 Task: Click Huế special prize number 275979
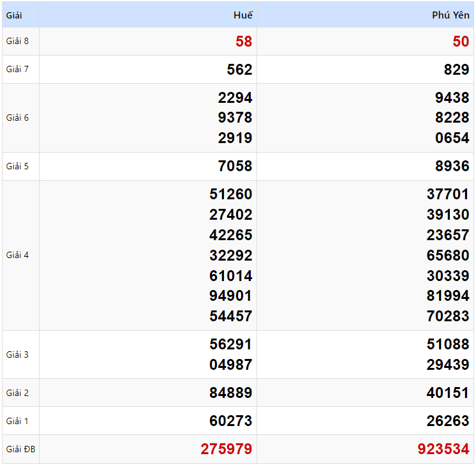[227, 450]
